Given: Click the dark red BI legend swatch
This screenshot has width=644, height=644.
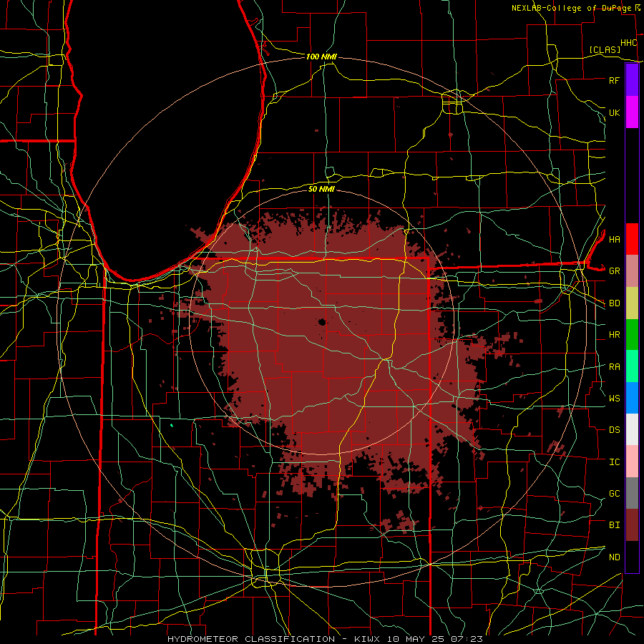Looking at the screenshot, I should 632,525.
